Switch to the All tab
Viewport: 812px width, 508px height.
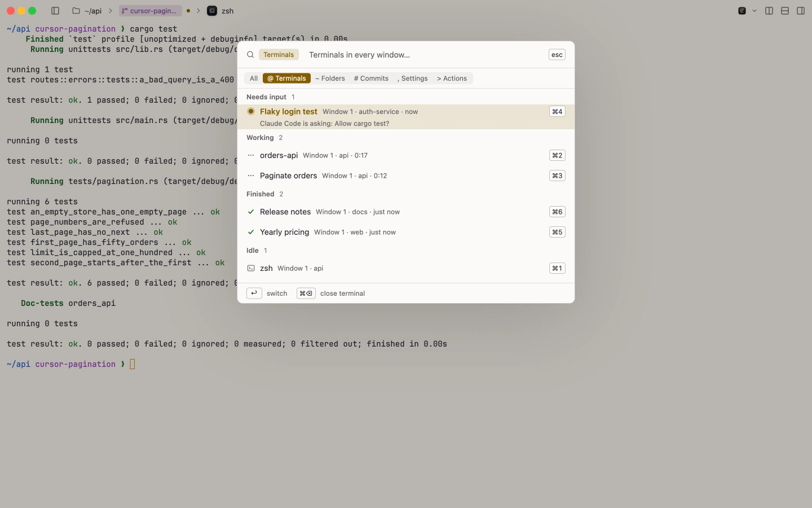(x=254, y=78)
